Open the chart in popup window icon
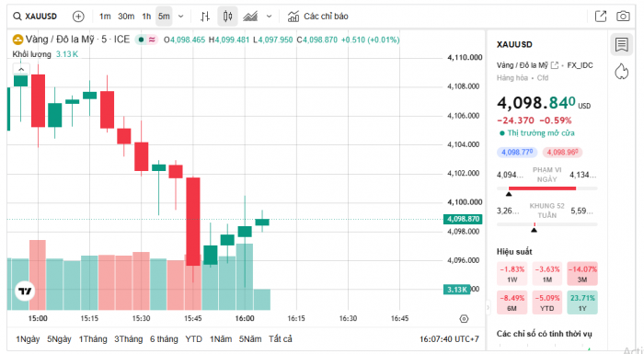Viewport: 644px width, 354px height. 601,17
